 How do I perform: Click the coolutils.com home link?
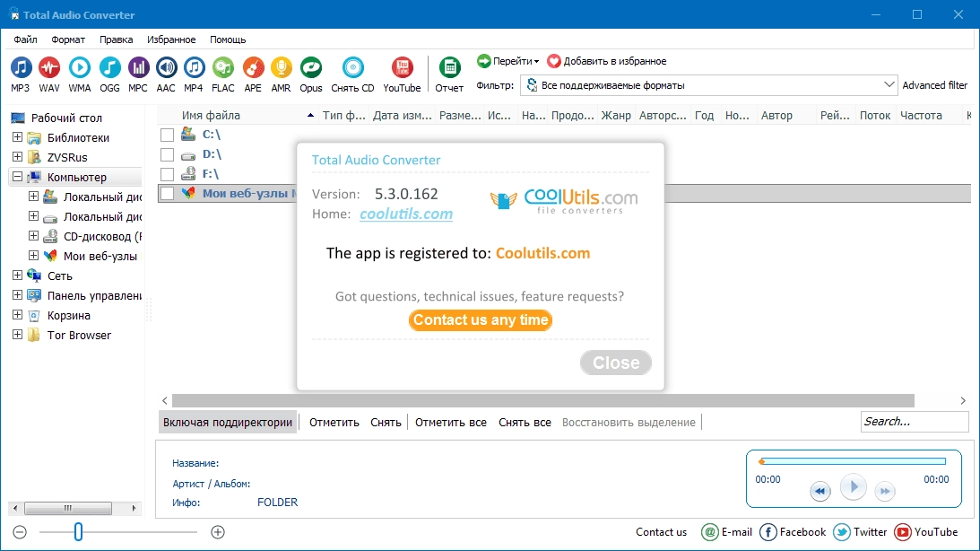point(406,214)
